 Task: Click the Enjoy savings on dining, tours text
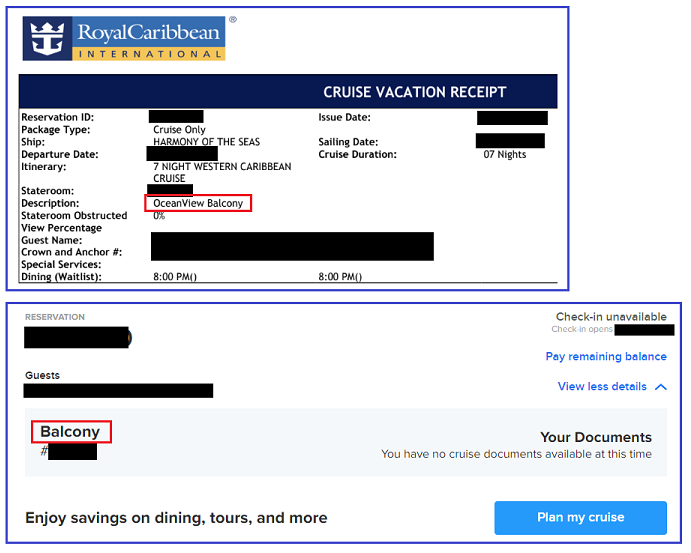(x=176, y=518)
